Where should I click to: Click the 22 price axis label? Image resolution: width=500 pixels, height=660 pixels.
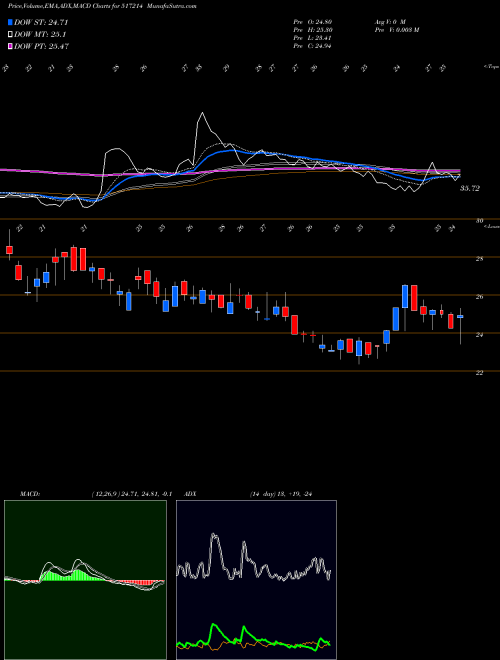[x=479, y=373]
